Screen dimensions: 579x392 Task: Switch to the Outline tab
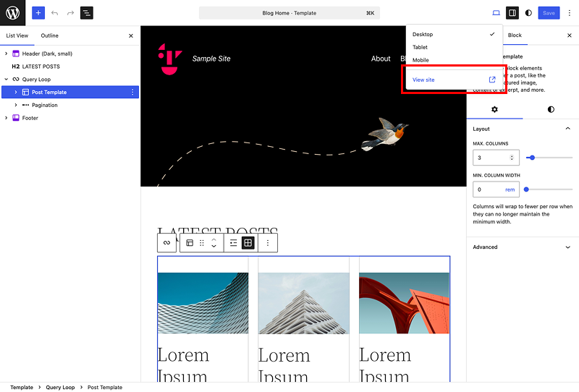click(x=49, y=35)
